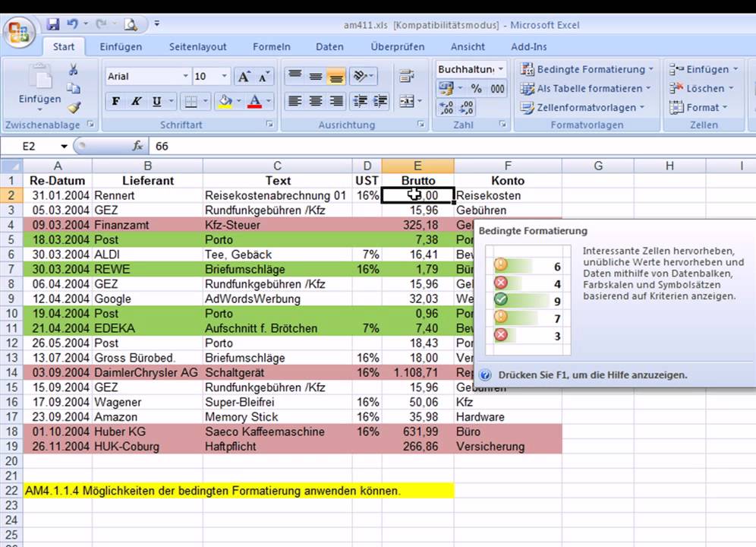756x547 pixels.
Task: Apply accounting currency format icon
Action: pos(446,88)
